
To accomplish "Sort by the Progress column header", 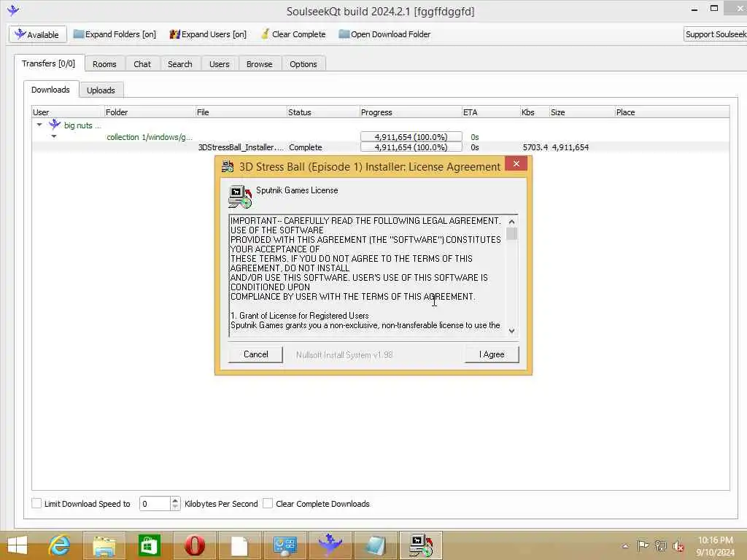I will [411, 112].
